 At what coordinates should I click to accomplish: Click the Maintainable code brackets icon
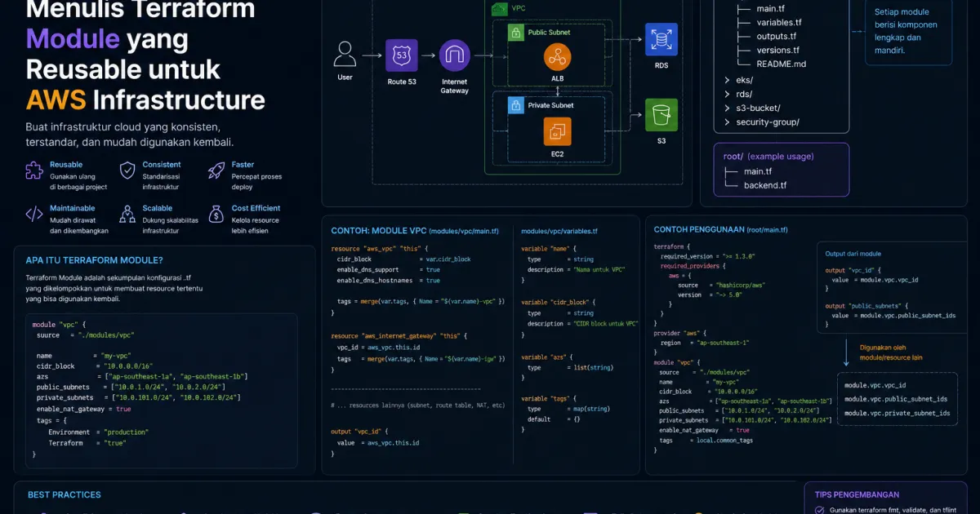click(34, 214)
